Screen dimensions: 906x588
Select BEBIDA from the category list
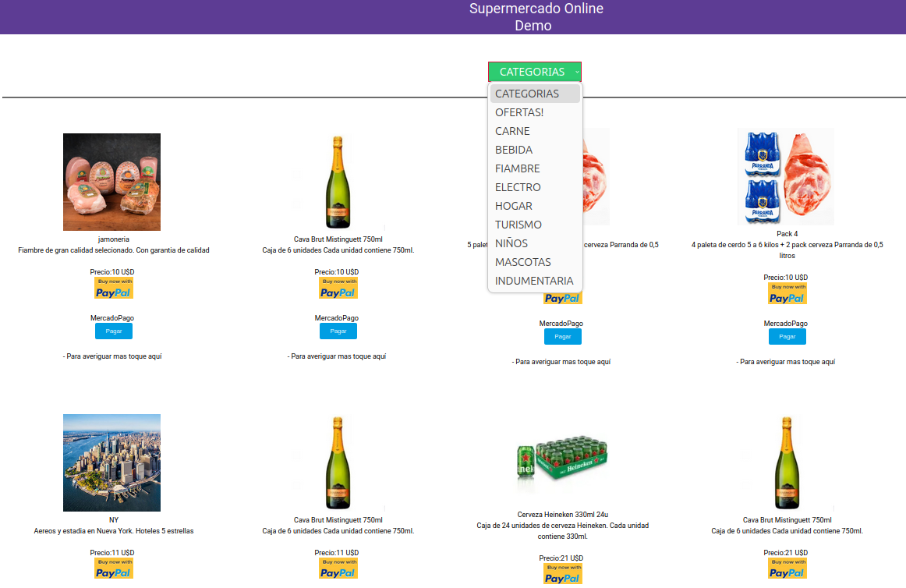click(535, 150)
